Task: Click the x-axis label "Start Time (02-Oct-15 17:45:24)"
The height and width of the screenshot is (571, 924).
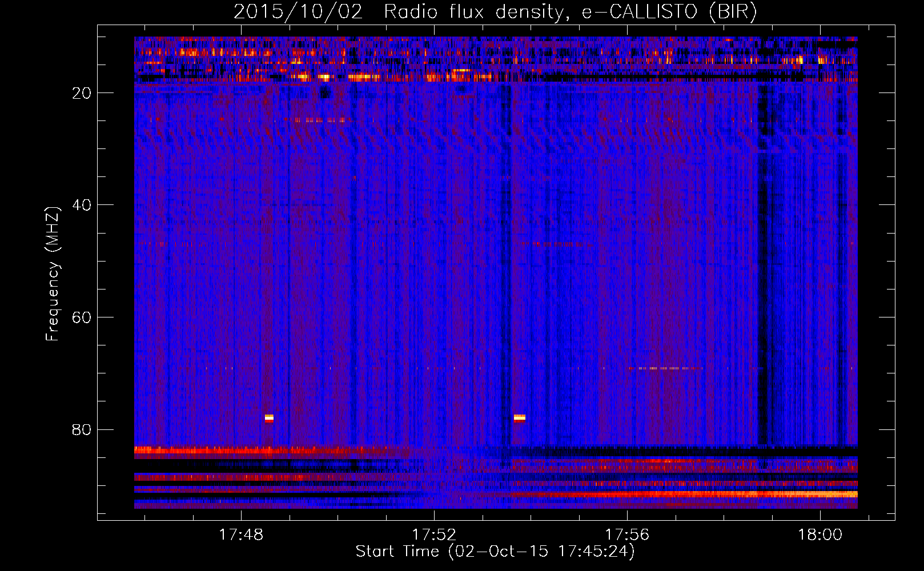Action: 495,552
